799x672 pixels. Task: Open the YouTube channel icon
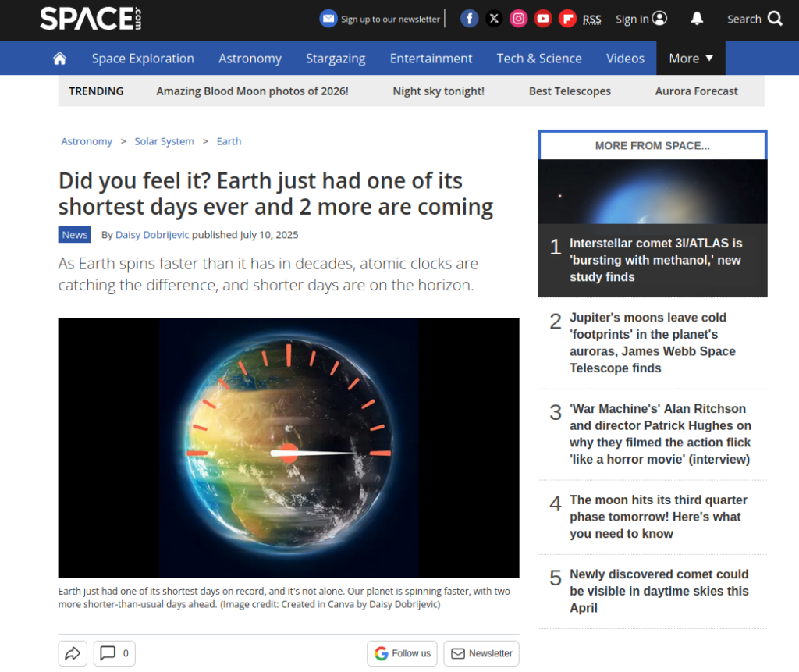click(x=543, y=19)
